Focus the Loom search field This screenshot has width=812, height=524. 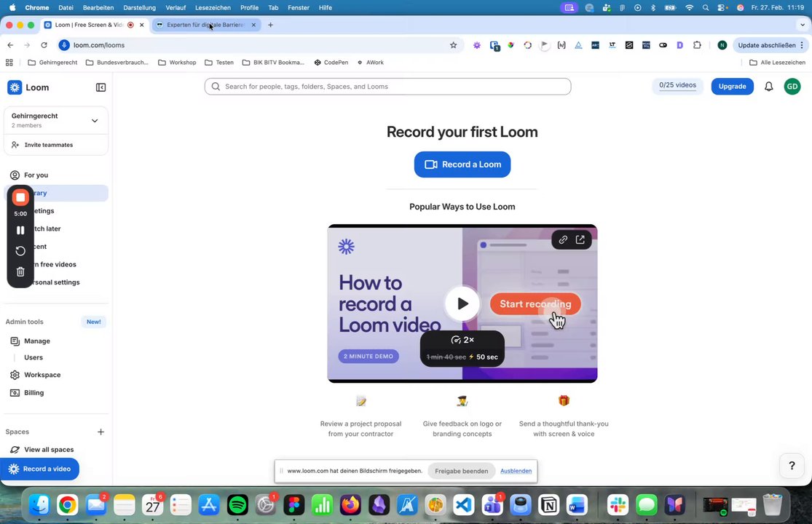click(388, 87)
